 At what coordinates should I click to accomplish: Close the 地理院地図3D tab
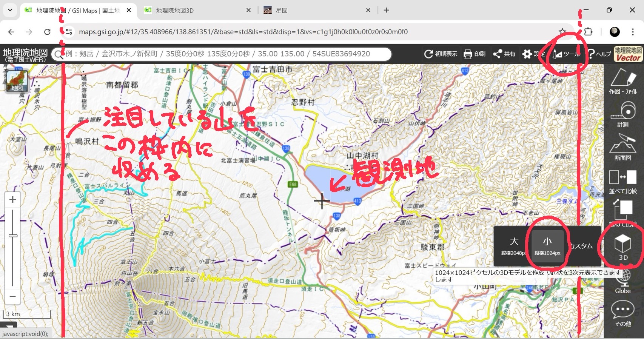click(x=248, y=10)
